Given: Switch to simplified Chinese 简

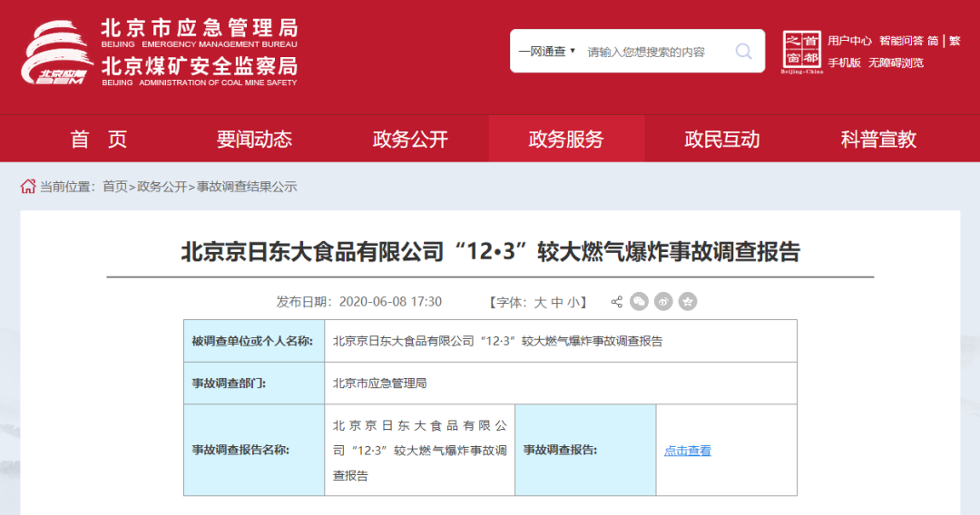Looking at the screenshot, I should (933, 41).
